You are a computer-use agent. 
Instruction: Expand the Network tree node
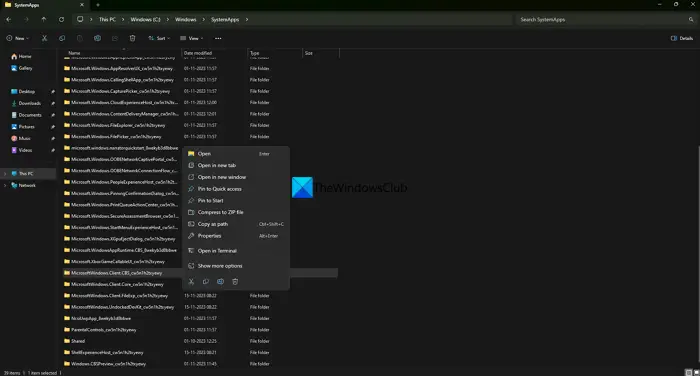coord(5,185)
